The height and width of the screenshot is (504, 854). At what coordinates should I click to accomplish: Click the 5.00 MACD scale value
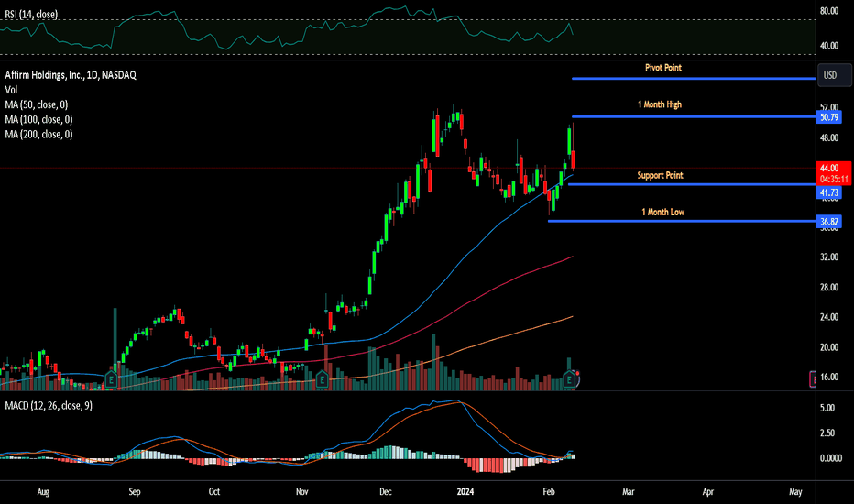point(827,408)
